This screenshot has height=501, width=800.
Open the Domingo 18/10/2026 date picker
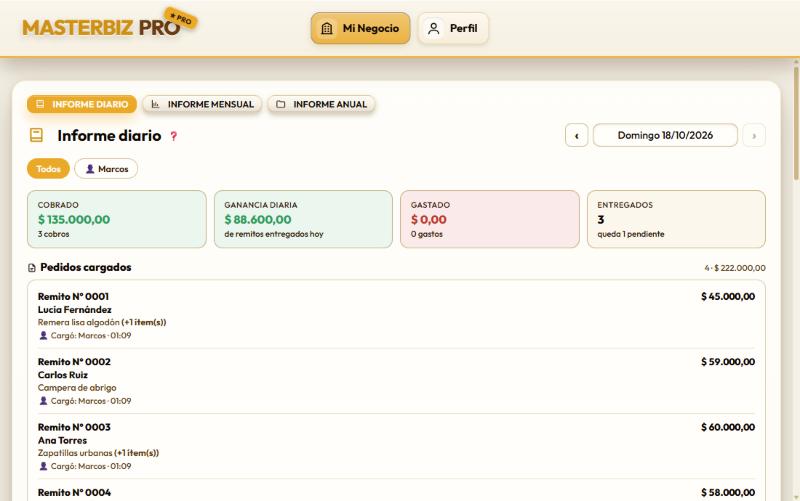coord(665,136)
